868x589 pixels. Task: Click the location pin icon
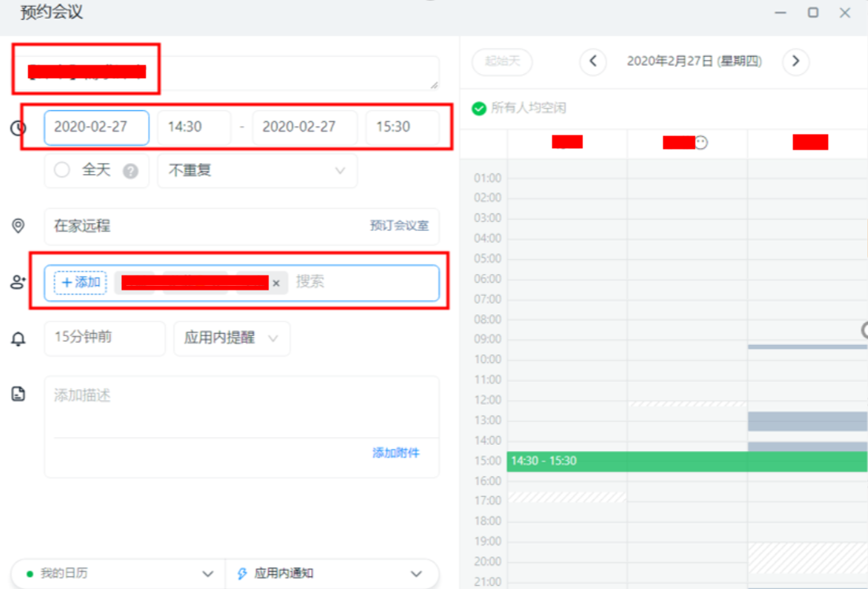click(x=18, y=225)
